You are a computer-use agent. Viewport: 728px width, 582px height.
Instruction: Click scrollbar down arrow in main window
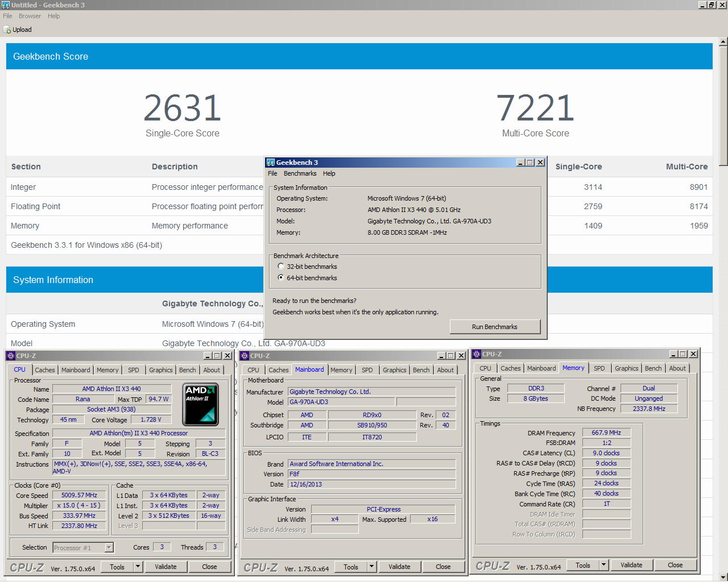(x=723, y=577)
